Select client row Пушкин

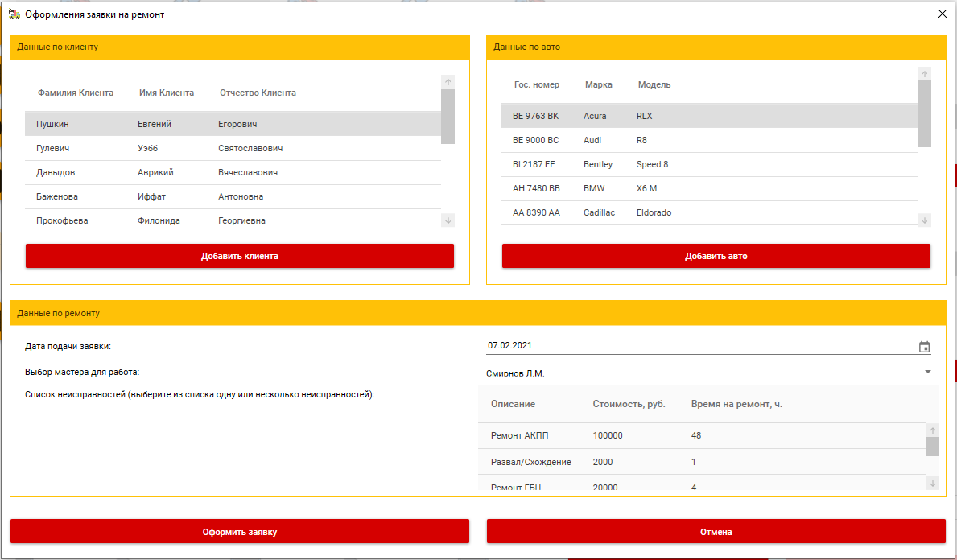click(233, 124)
